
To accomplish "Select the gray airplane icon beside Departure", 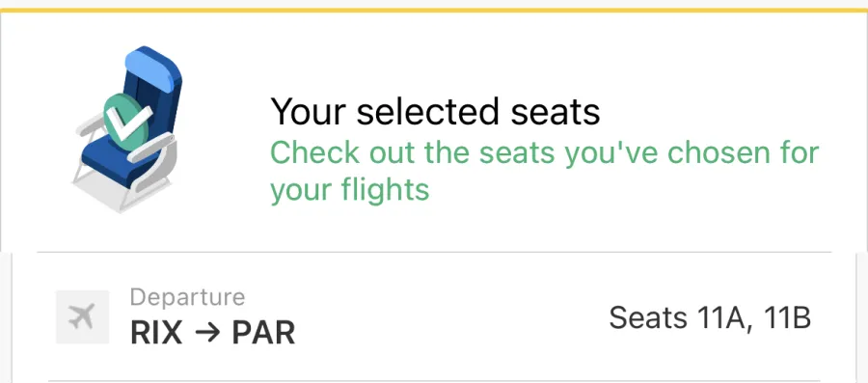I will click(x=83, y=317).
